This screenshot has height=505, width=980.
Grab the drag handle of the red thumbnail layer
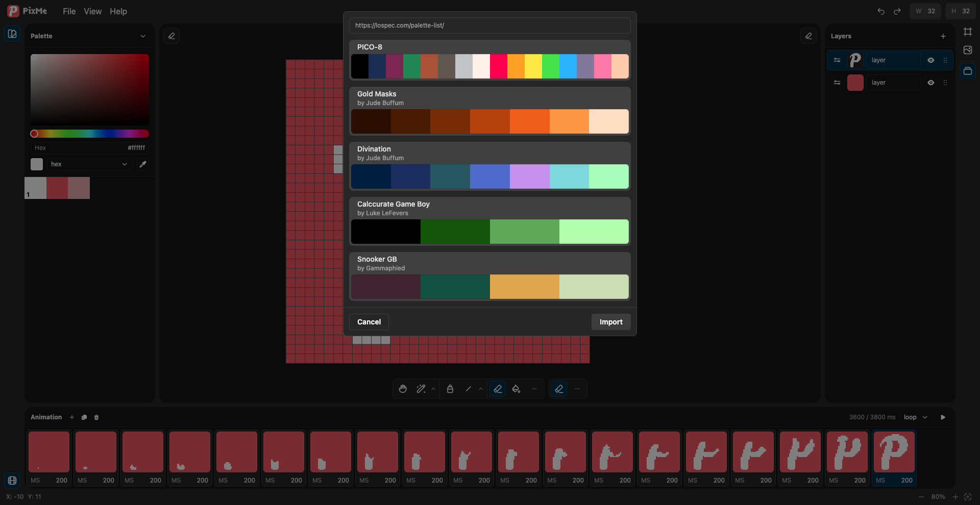click(x=945, y=83)
